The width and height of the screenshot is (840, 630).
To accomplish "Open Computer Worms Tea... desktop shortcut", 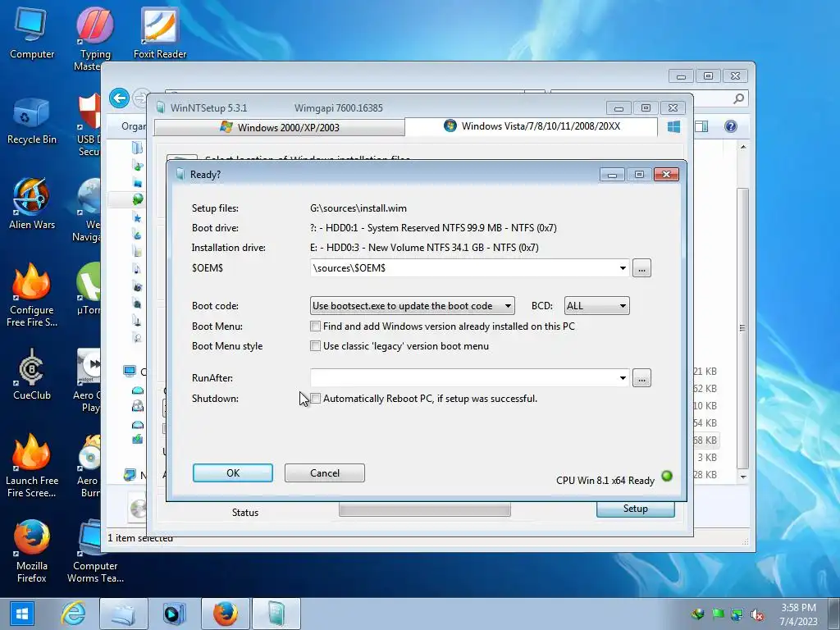I will pyautogui.click(x=95, y=552).
